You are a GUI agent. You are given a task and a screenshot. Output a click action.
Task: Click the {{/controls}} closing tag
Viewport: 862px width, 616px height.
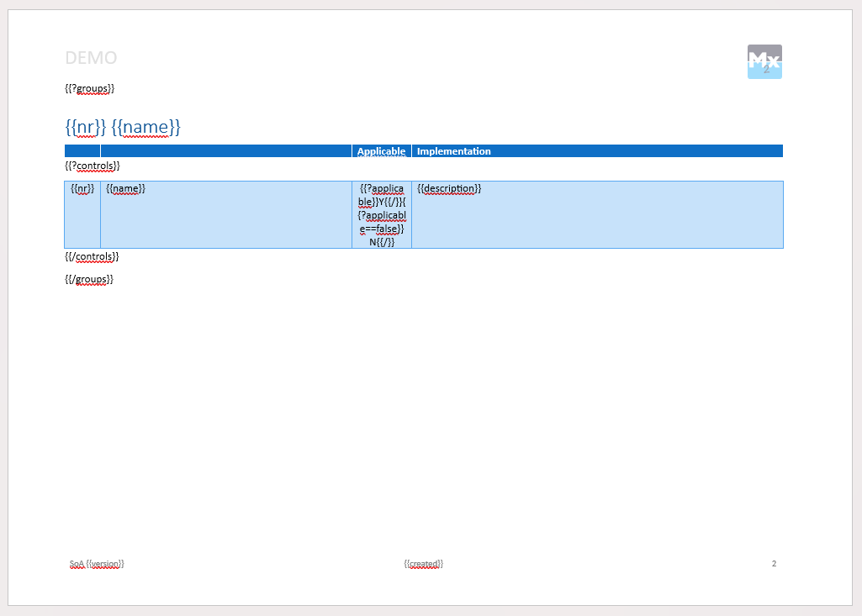[92, 256]
